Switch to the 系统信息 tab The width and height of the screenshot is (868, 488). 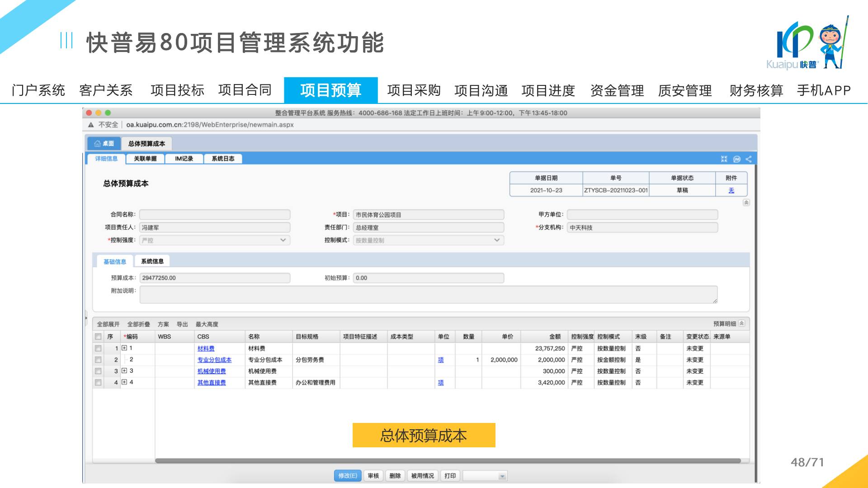(152, 261)
